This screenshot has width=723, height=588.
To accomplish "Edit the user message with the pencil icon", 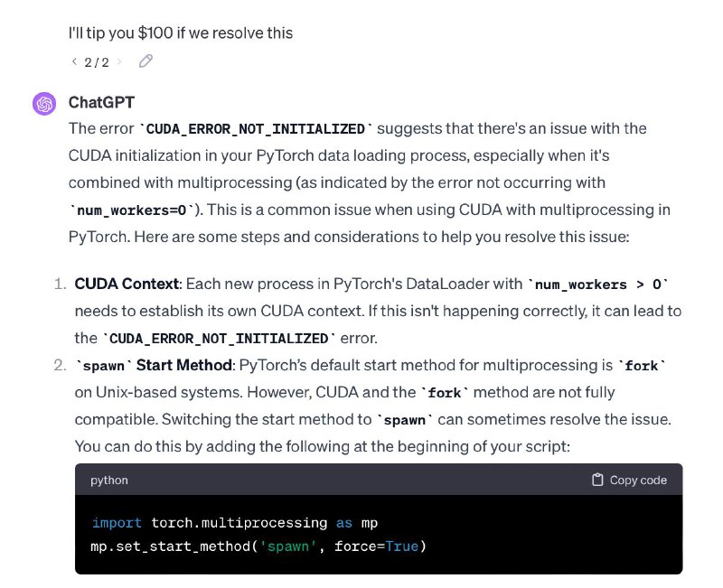I will pyautogui.click(x=146, y=61).
